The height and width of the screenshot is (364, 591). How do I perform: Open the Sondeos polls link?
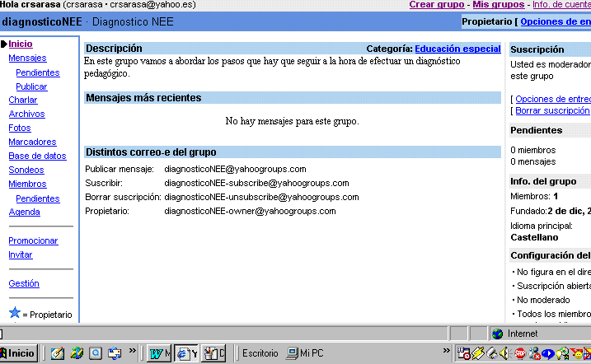26,170
